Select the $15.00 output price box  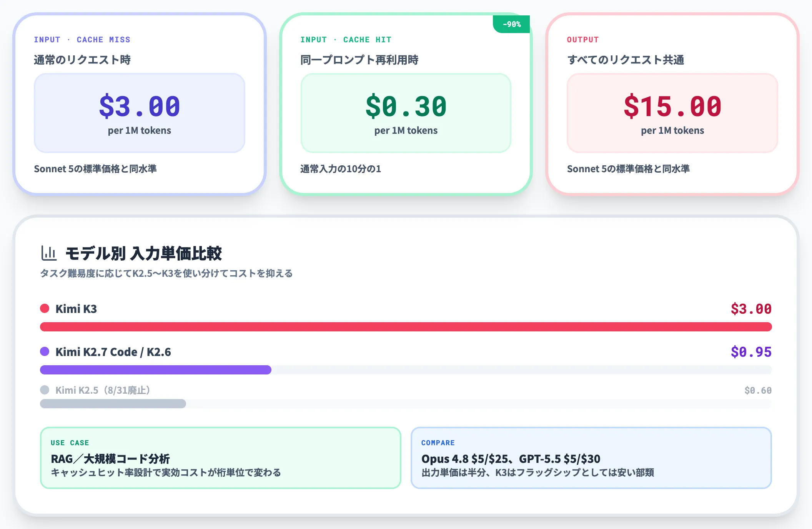pyautogui.click(x=672, y=113)
